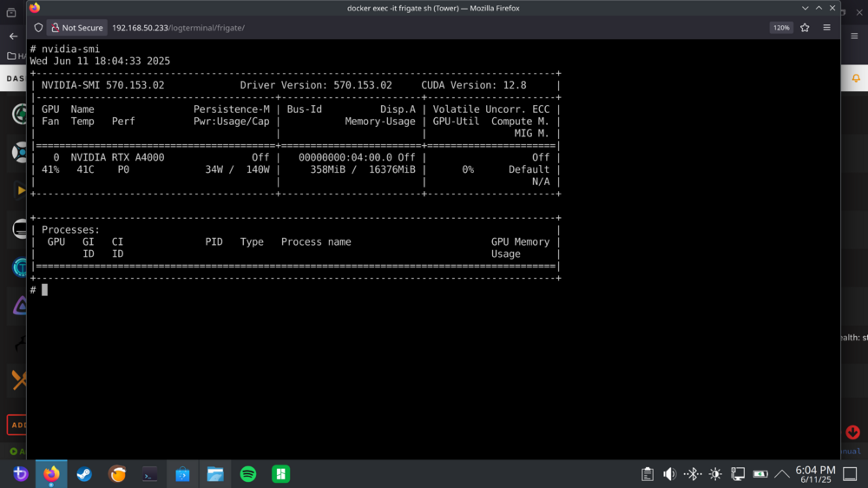This screenshot has height=488, width=868.
Task: Open the hamburger menu in the background browser window
Action: (x=854, y=36)
